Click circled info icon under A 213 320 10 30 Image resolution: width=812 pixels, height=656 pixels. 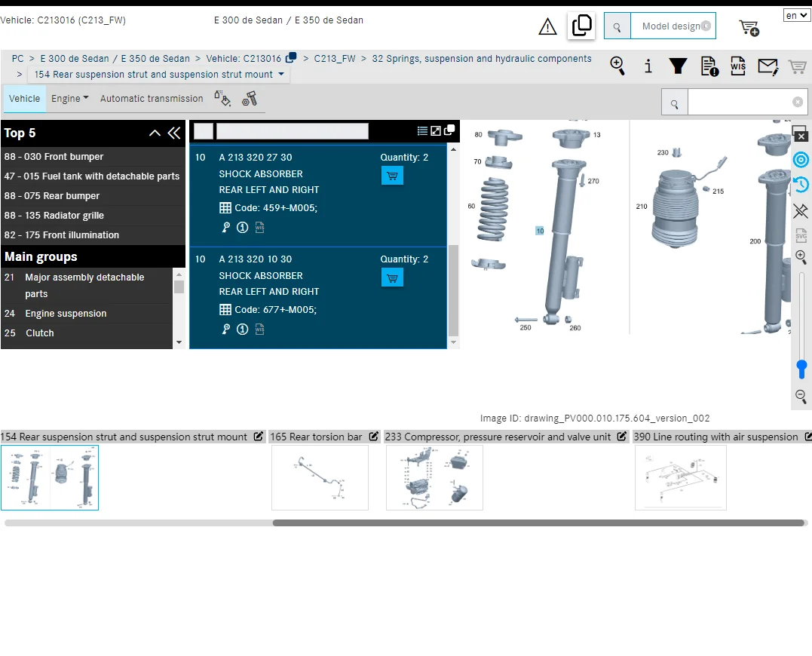[x=242, y=330]
